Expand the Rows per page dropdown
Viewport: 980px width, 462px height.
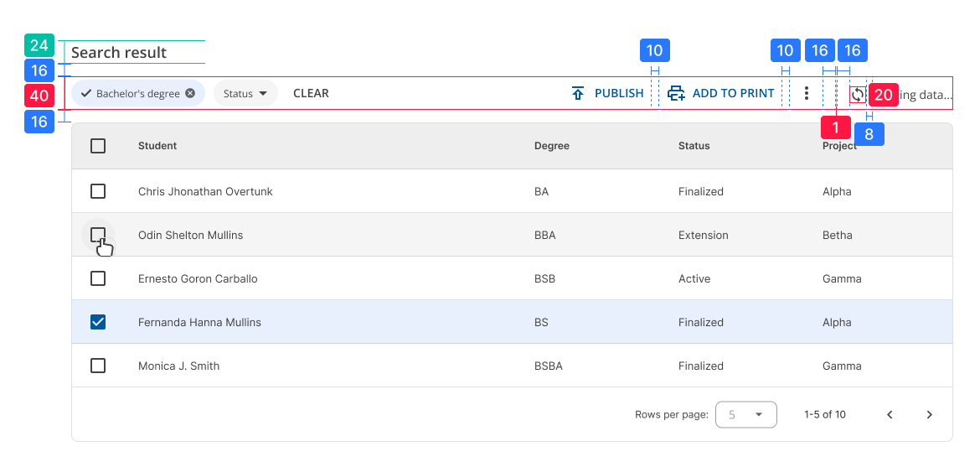click(745, 414)
